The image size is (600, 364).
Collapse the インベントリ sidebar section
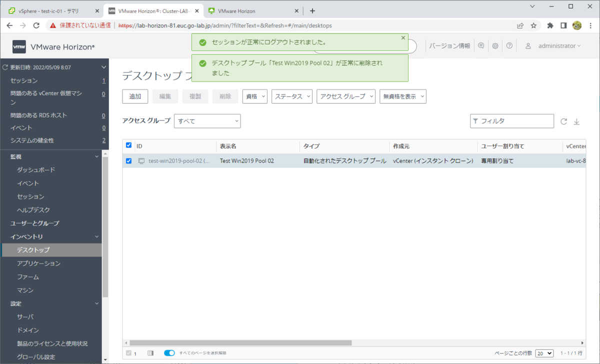[x=97, y=236]
